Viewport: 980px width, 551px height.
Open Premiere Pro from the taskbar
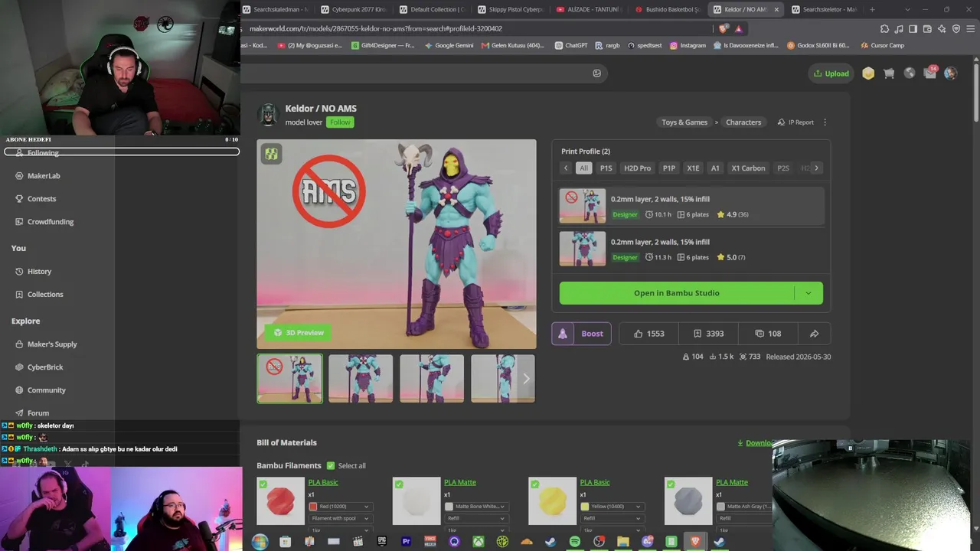(406, 542)
